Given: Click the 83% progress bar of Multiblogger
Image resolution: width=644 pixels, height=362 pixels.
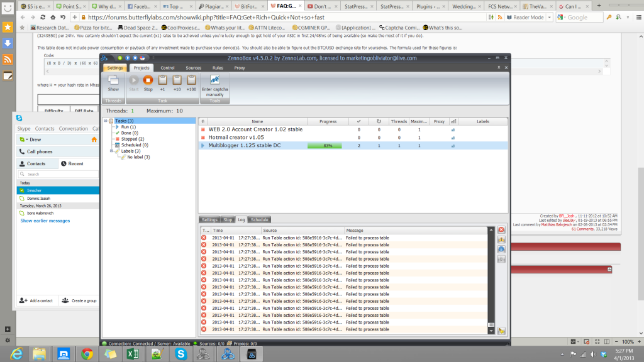Looking at the screenshot, I should click(325, 146).
